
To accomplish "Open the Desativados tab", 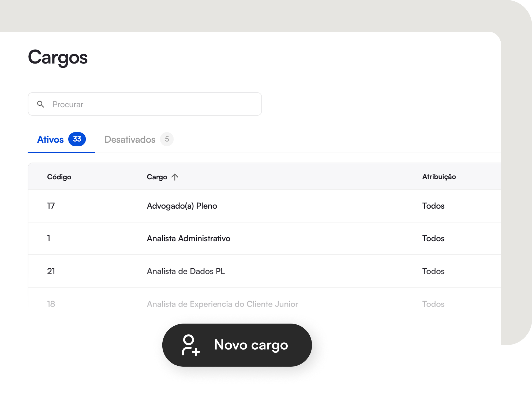I will coord(130,139).
